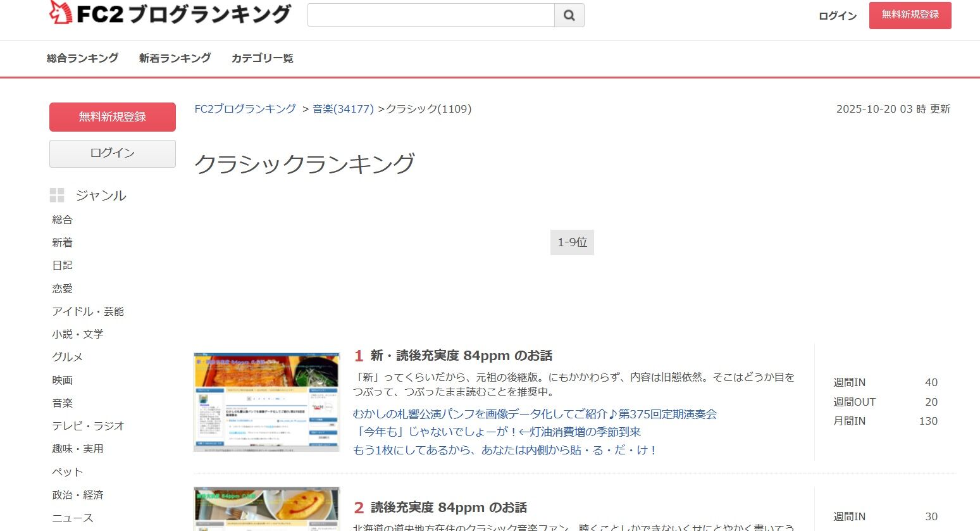Select 新着 in the genre list
The width and height of the screenshot is (980, 531).
(63, 242)
